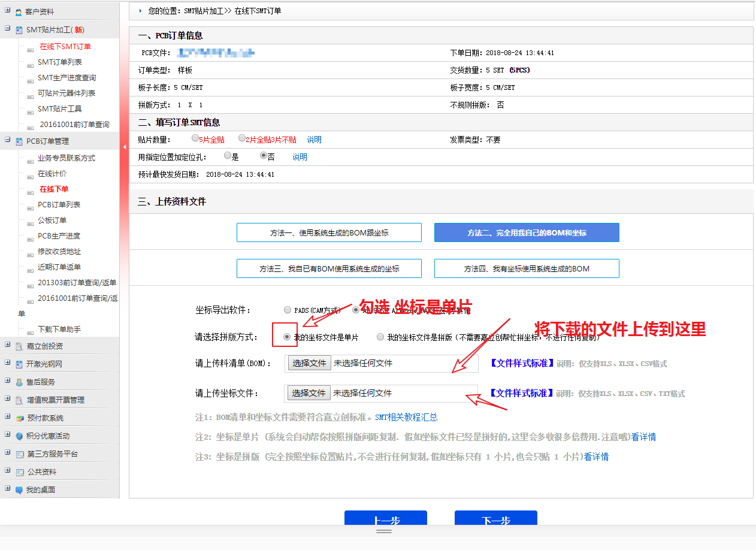Click the 嘉立创投资 sidebar icon
Image resolution: width=756 pixels, height=550 pixels.
(x=19, y=346)
